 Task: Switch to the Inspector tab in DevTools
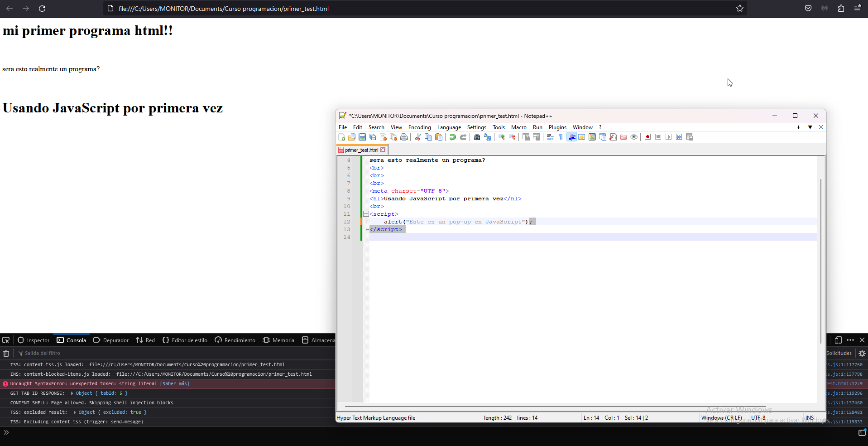(34, 340)
